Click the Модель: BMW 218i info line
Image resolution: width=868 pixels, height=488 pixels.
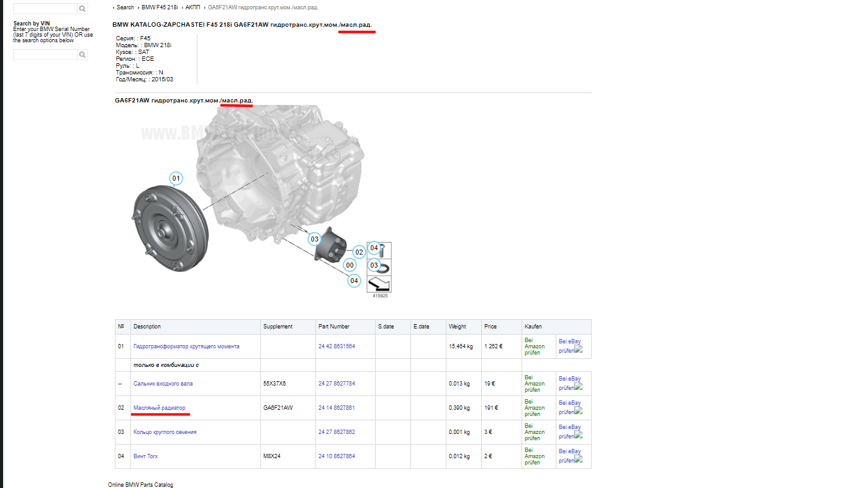[143, 45]
